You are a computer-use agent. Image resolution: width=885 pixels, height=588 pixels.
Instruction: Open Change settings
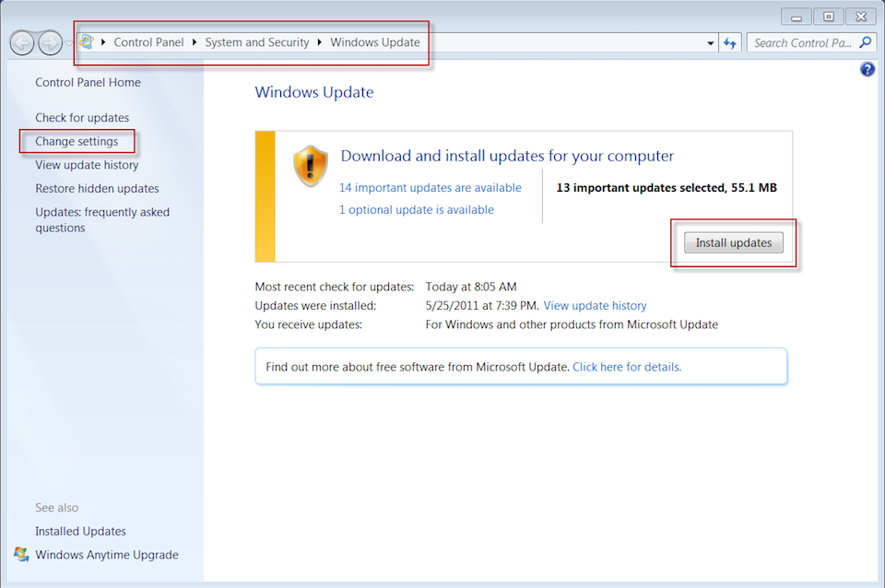[77, 141]
